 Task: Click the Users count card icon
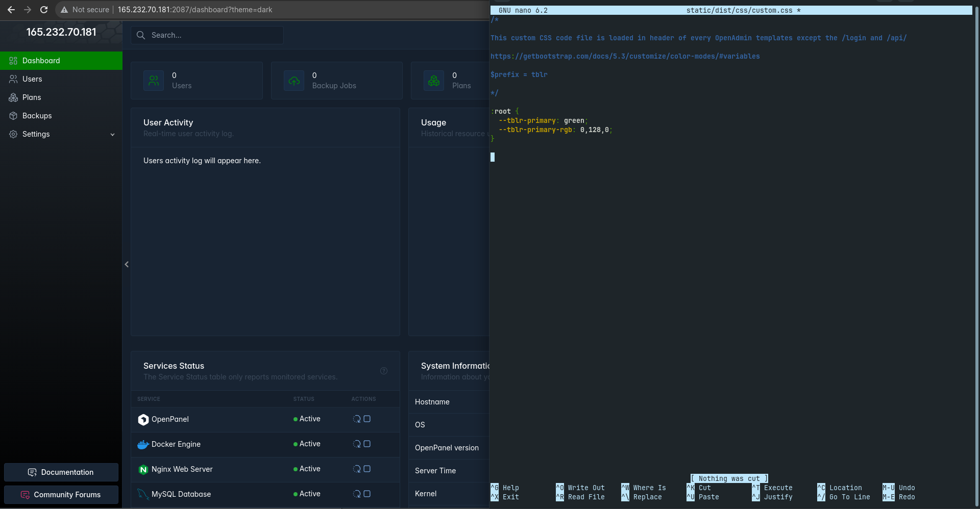pos(154,81)
